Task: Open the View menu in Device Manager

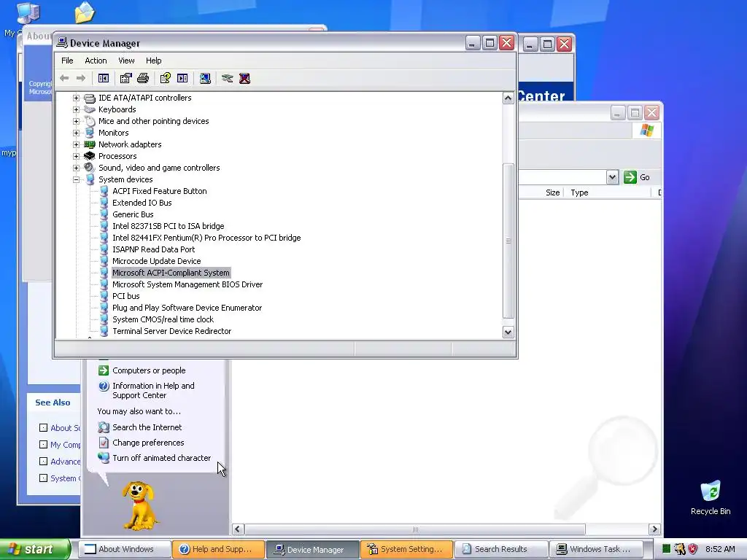Action: click(x=126, y=61)
